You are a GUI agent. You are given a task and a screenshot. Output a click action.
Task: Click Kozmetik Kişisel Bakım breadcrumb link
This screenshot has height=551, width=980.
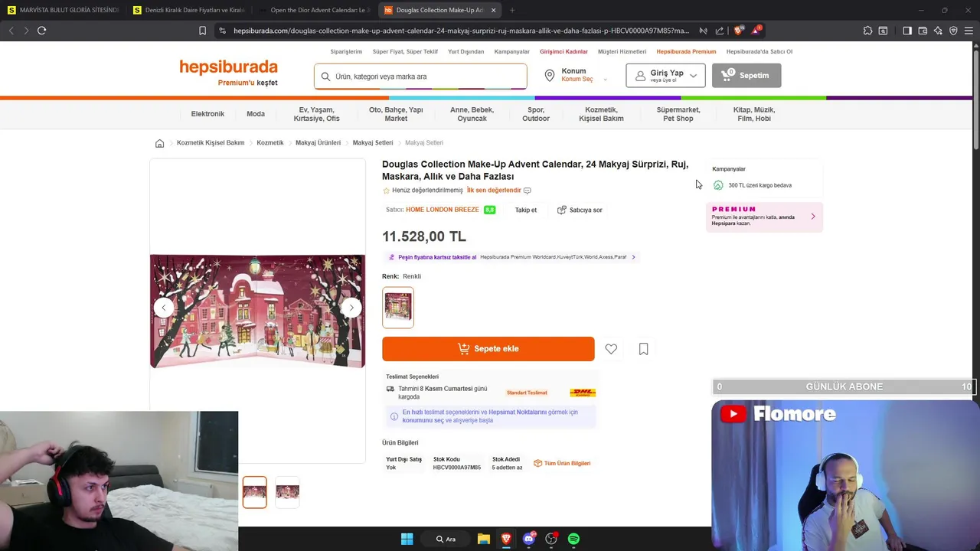pyautogui.click(x=211, y=143)
